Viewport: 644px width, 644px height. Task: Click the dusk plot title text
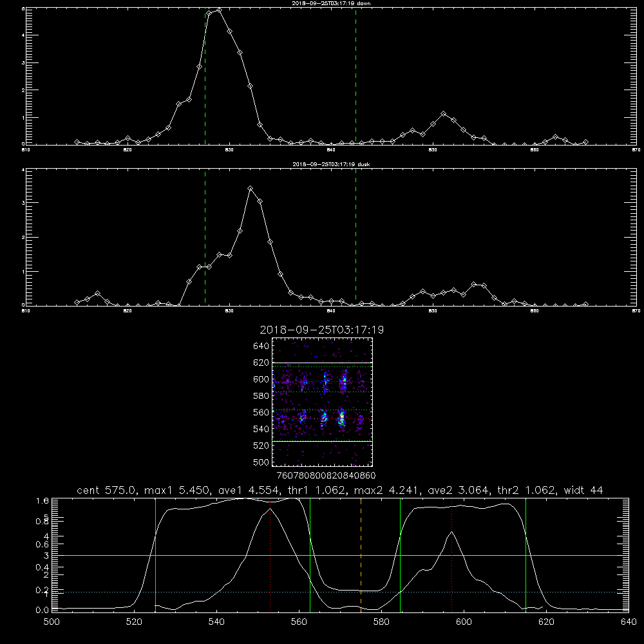point(331,164)
